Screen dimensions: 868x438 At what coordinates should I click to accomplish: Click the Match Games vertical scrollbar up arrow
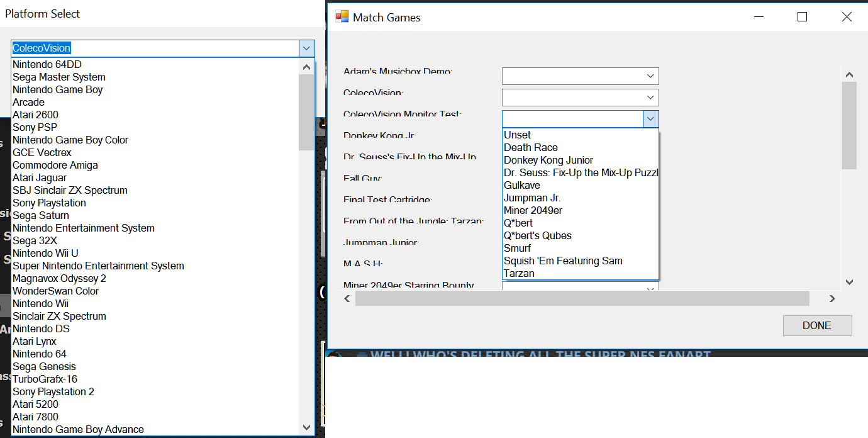[849, 75]
